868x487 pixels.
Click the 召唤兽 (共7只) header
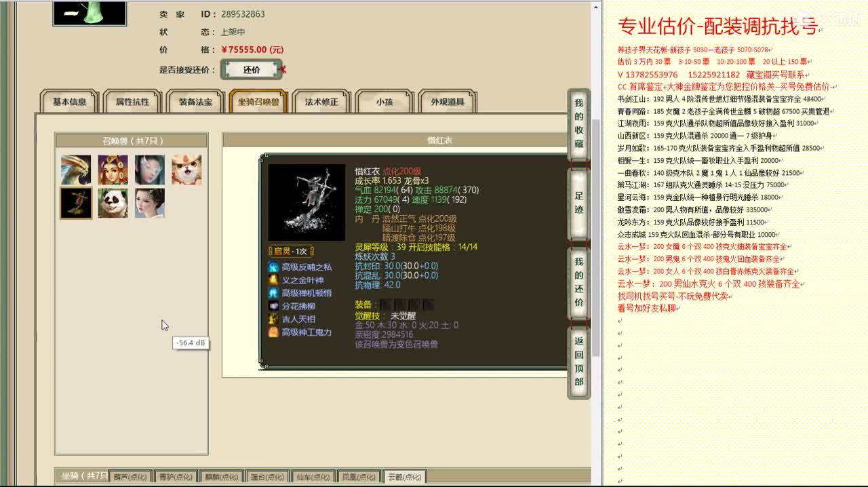click(x=132, y=140)
